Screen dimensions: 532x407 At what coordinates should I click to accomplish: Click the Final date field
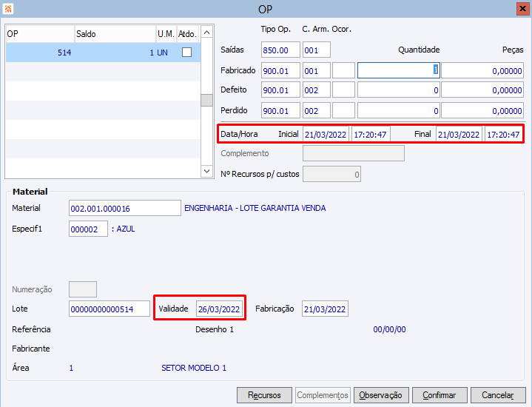(x=459, y=135)
